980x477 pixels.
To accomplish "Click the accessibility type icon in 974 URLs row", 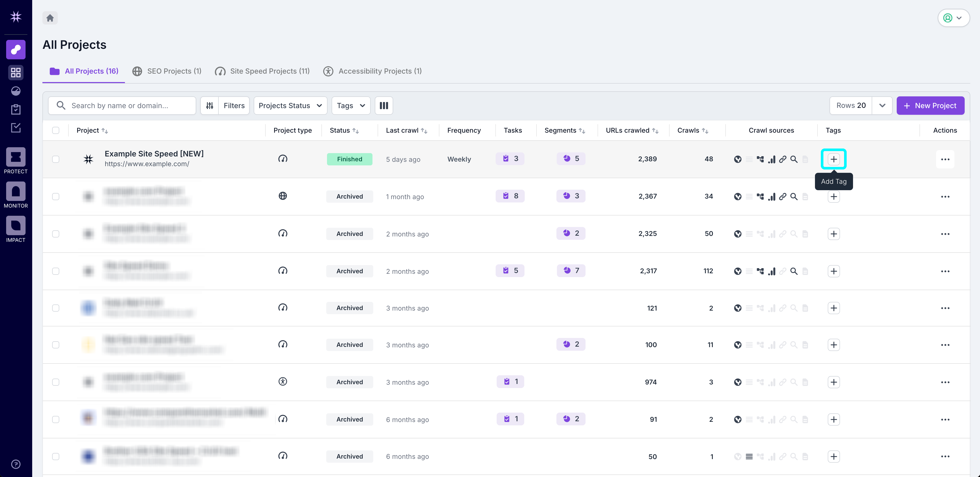I will [283, 381].
